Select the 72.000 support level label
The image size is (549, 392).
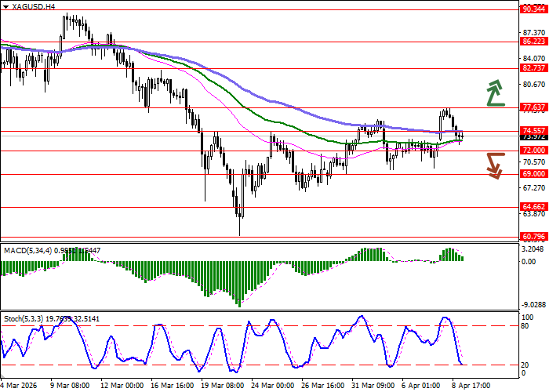(533, 151)
